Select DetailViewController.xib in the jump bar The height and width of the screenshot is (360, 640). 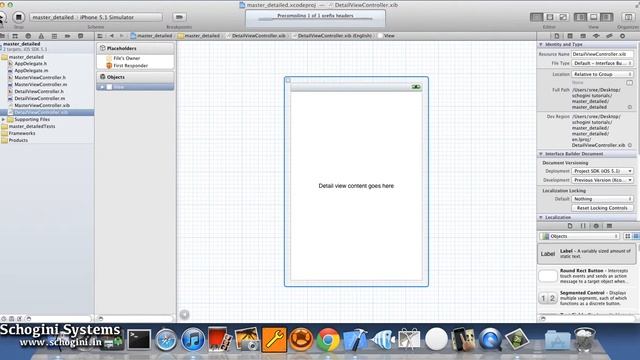256,36
